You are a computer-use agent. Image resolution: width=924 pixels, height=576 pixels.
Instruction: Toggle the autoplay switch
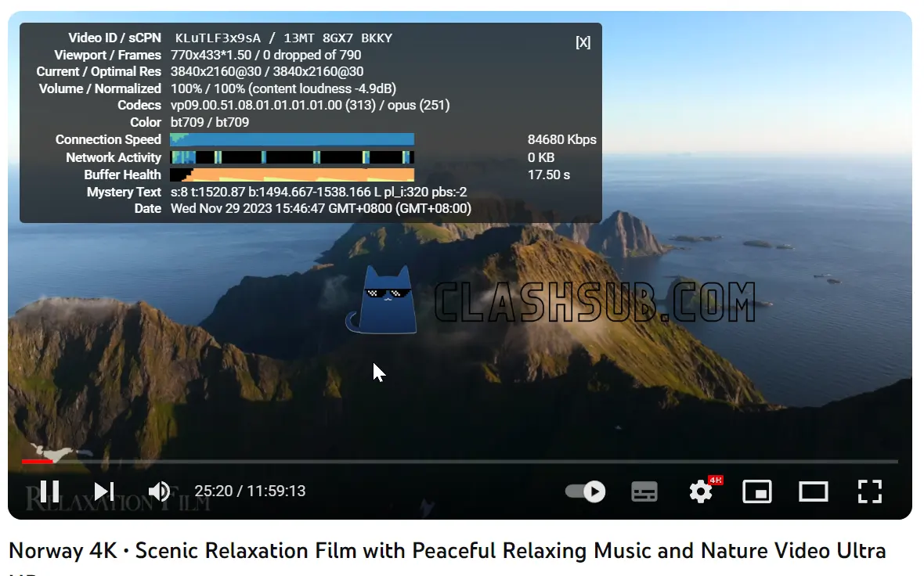pos(585,491)
